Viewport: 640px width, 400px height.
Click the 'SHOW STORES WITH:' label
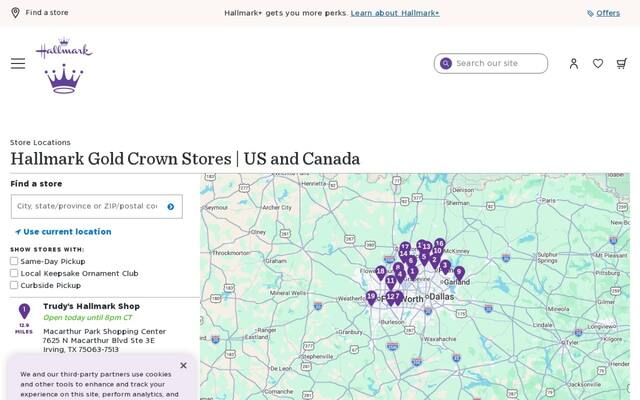click(47, 249)
